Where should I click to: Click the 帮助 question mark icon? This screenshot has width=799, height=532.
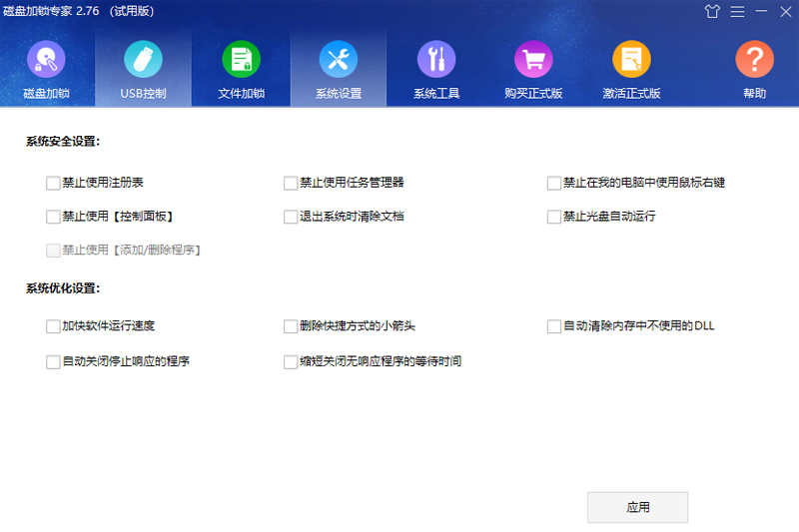[754, 60]
